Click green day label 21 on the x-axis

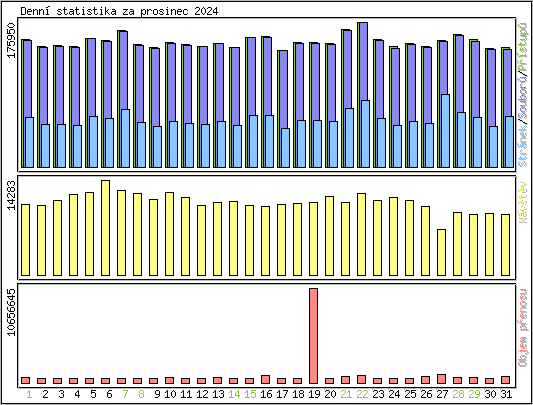(346, 394)
